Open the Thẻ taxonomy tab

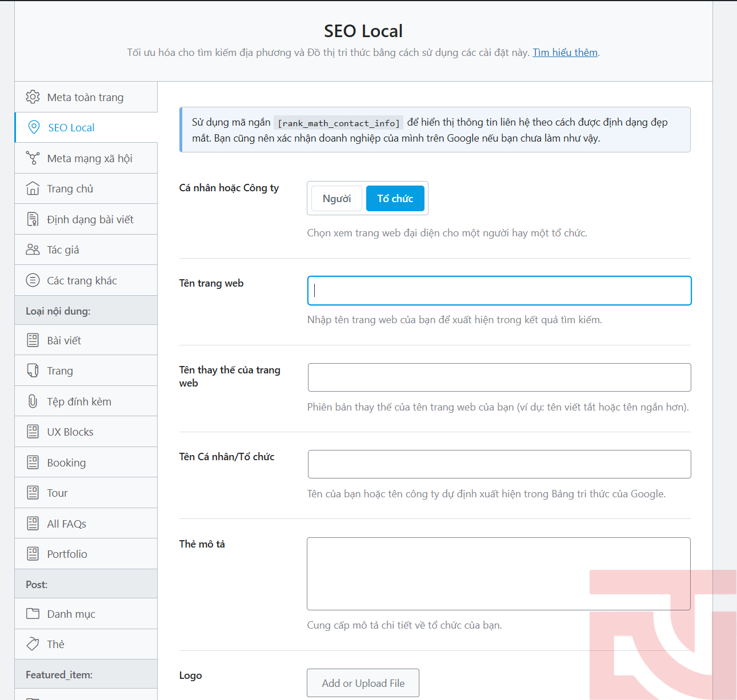(86, 644)
